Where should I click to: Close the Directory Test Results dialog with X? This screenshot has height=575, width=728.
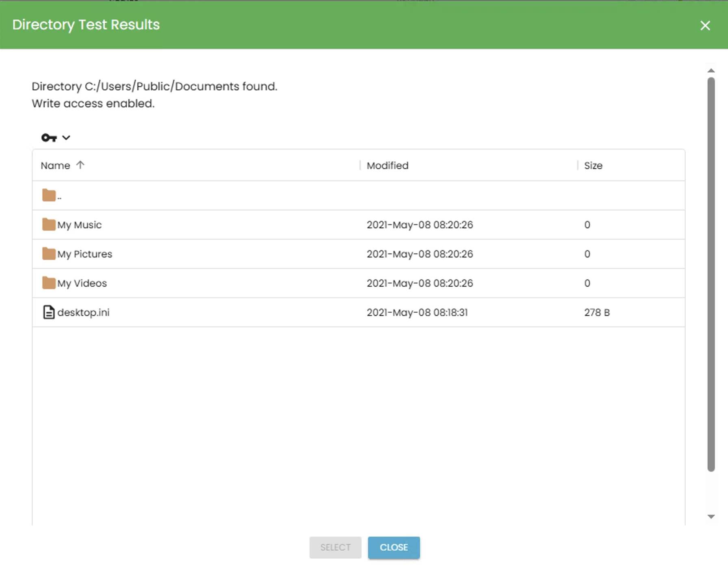pos(705,26)
